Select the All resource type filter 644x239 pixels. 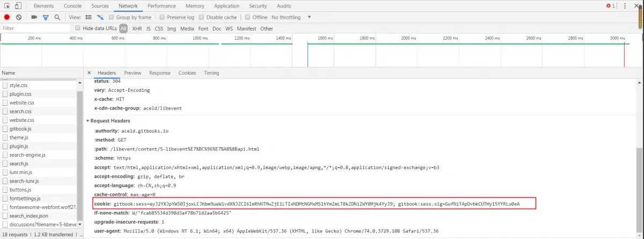pyautogui.click(x=123, y=28)
